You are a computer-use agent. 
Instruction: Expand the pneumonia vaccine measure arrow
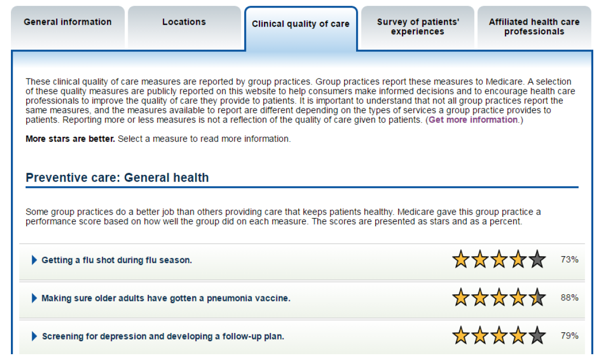[x=34, y=298]
